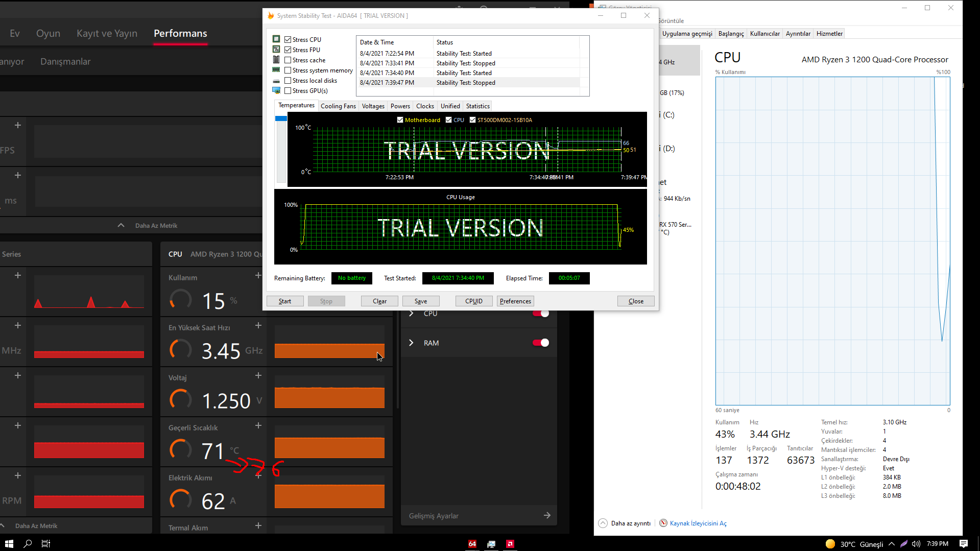Uncheck the Stress CPU checkbox
Viewport: 980px width, 551px height.
point(288,40)
